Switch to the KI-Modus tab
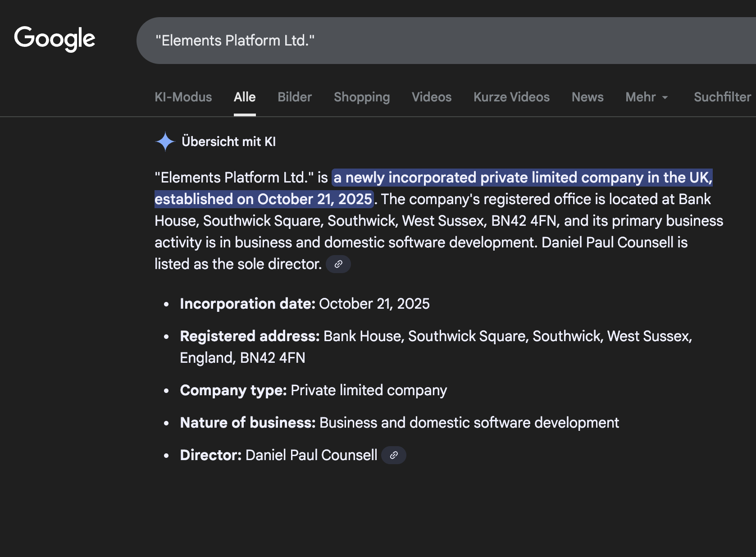This screenshot has width=756, height=557. pos(183,97)
